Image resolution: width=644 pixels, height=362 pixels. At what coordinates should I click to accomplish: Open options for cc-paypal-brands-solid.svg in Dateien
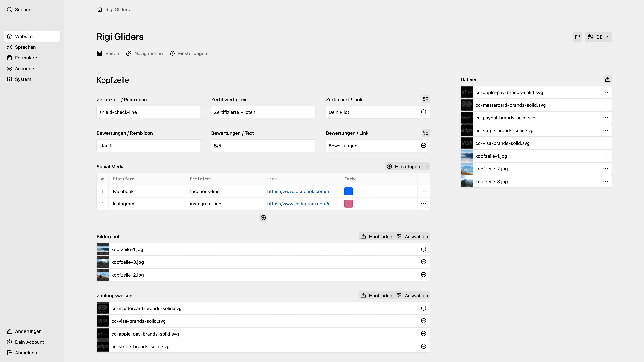605,118
